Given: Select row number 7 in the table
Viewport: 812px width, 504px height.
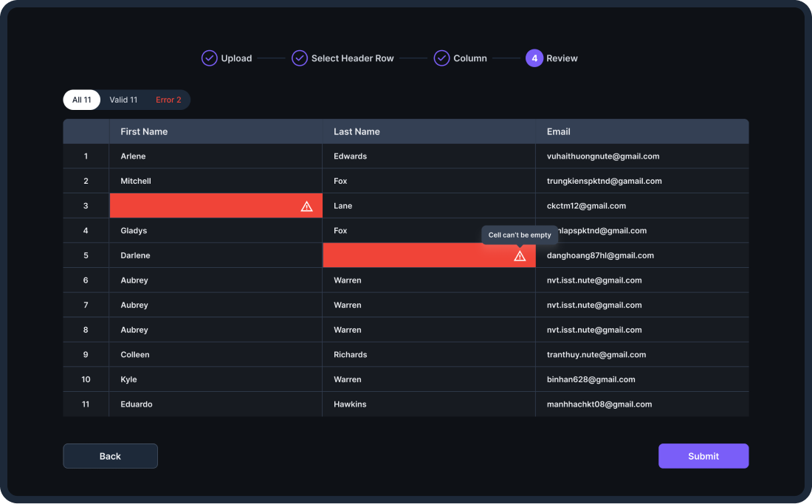Looking at the screenshot, I should pos(86,305).
